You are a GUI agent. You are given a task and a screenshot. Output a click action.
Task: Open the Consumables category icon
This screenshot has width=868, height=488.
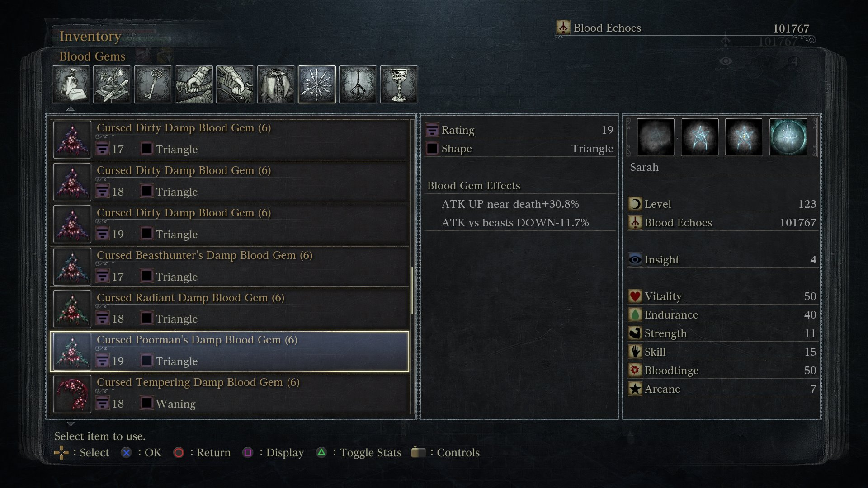[71, 84]
